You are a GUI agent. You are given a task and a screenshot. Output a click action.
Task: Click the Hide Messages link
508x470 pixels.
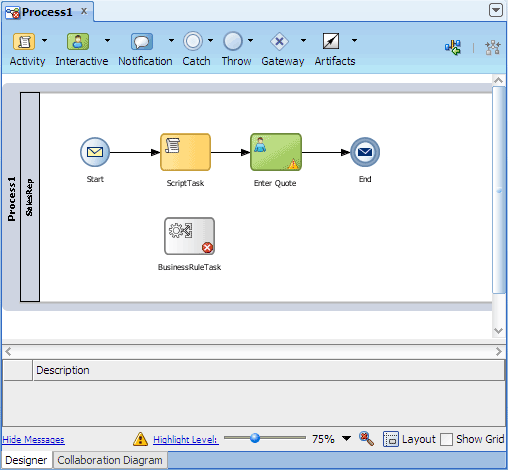(x=33, y=440)
